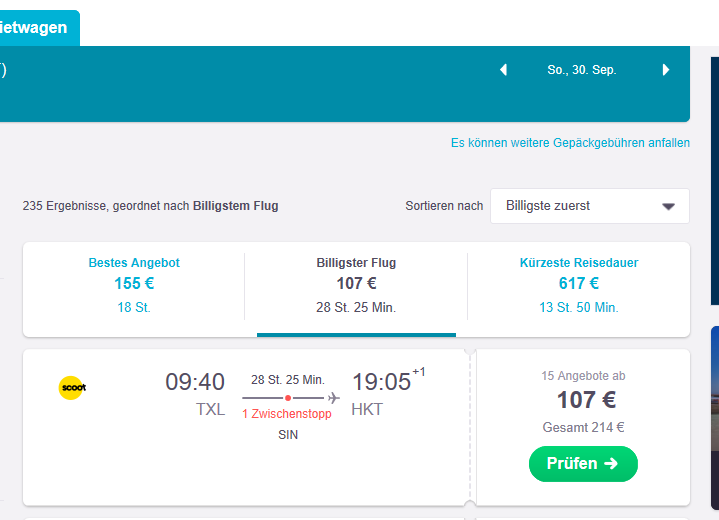719x520 pixels.
Task: Click the 15 Angebote ab text
Action: 583,376
